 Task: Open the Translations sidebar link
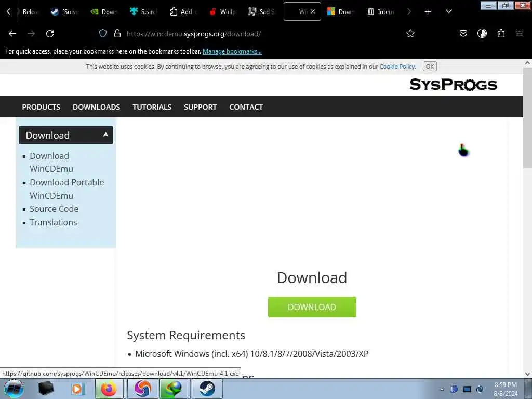54,222
